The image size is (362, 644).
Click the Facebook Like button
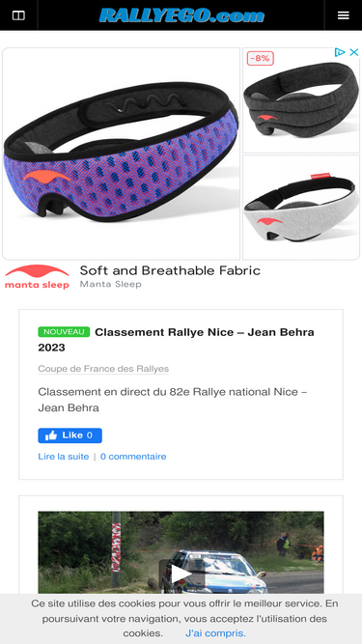[x=70, y=435]
